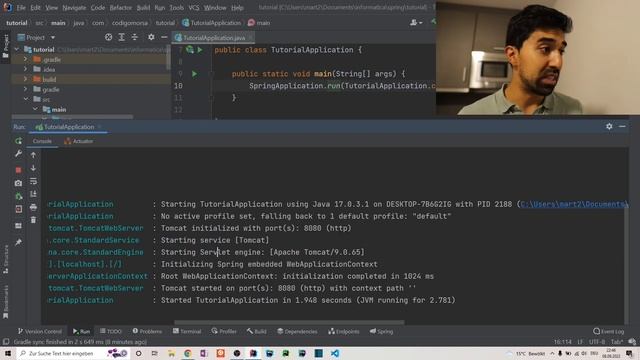Take thread dump with camera icon
This screenshot has width=640, height=360.
pyautogui.click(x=18, y=183)
